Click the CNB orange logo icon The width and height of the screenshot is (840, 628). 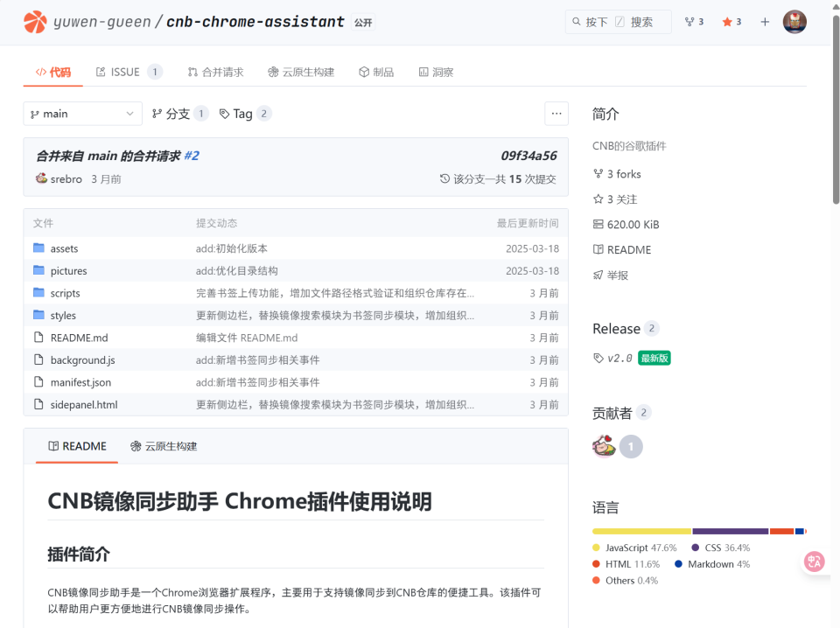(35, 22)
